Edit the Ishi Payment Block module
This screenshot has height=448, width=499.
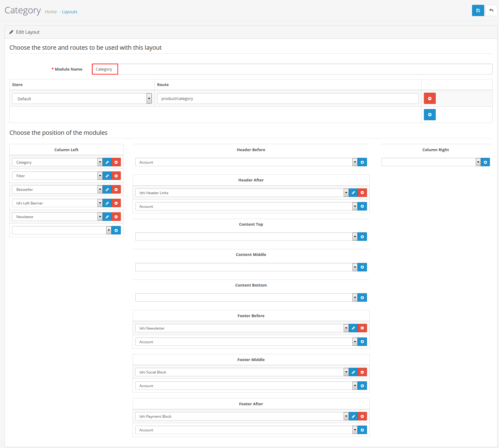pos(353,416)
